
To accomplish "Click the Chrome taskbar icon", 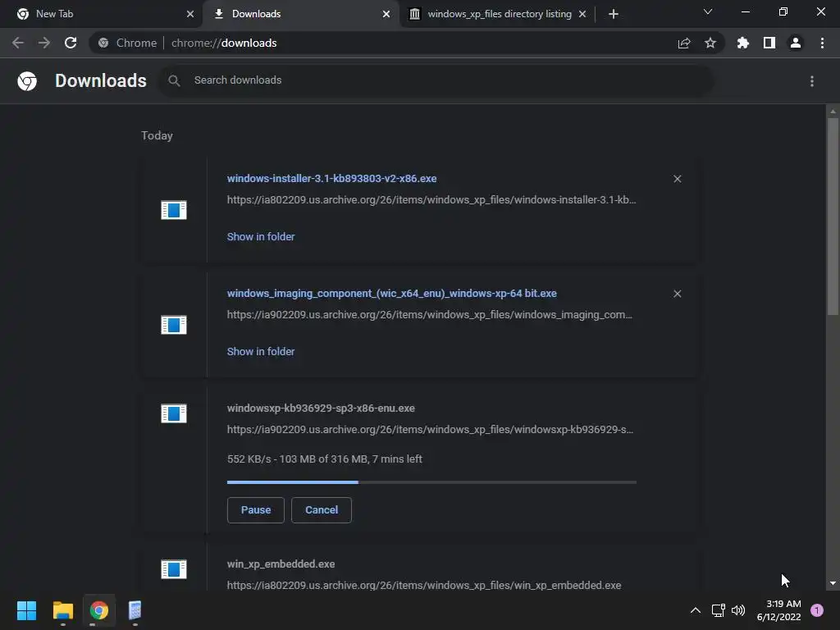I will point(99,610).
